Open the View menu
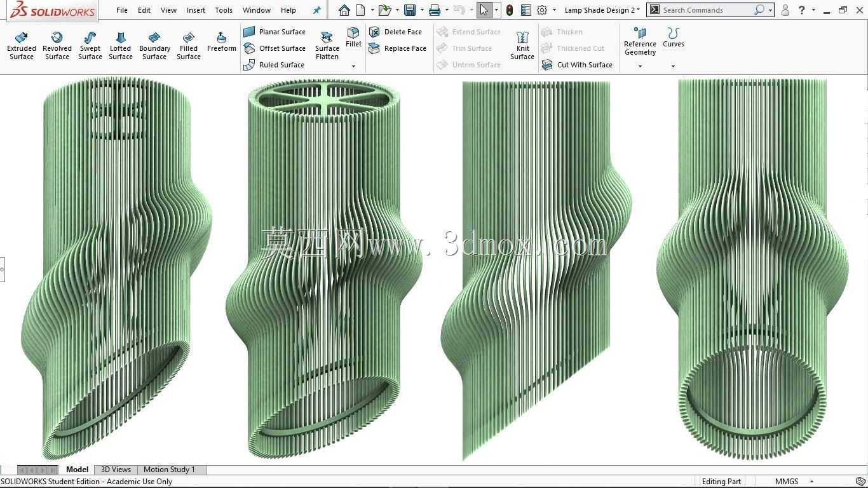 [x=168, y=10]
